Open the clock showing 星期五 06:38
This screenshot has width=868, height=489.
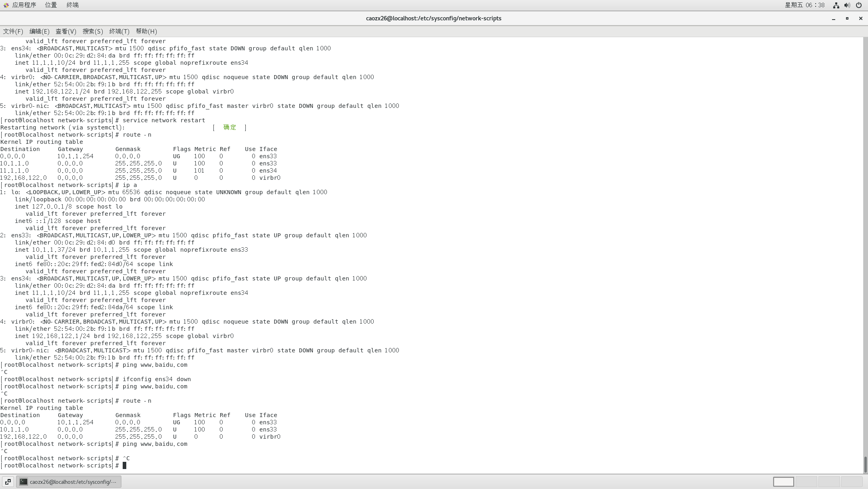click(x=804, y=5)
